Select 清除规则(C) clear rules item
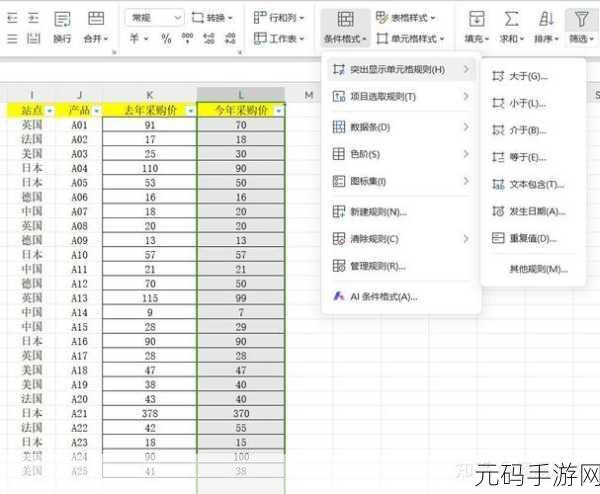This screenshot has width=600, height=494. [401, 239]
